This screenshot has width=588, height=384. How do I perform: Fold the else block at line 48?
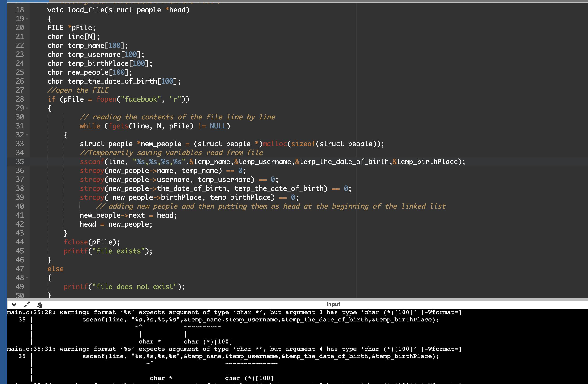[x=27, y=278]
